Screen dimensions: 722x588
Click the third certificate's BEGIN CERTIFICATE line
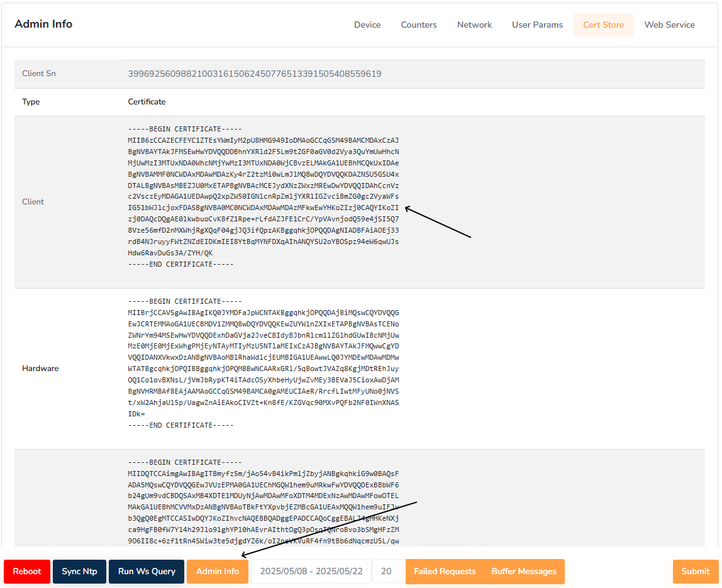coord(185,462)
